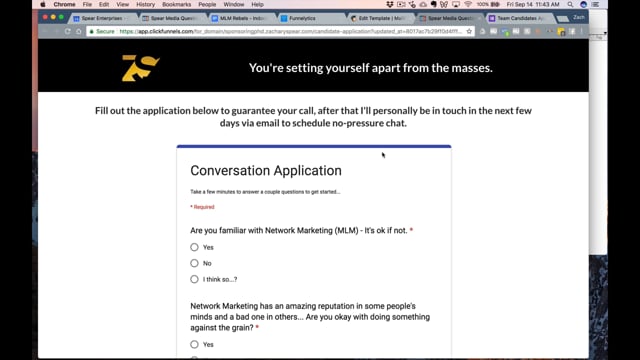Click the date and time display
The image size is (640, 360).
click(x=533, y=4)
